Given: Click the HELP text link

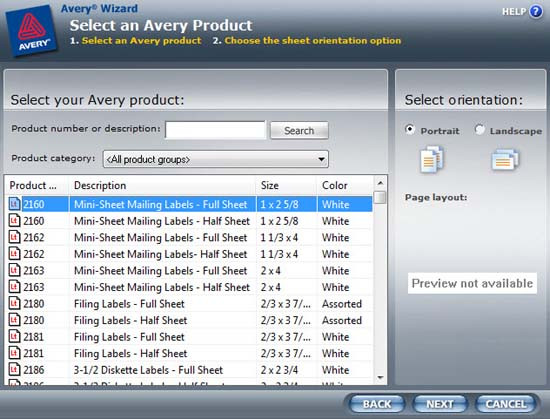Looking at the screenshot, I should tap(514, 12).
